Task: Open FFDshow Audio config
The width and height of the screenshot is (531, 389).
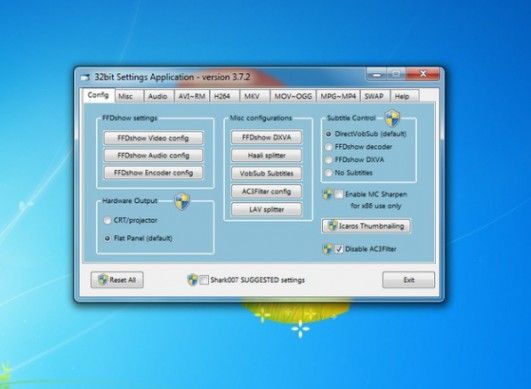Action: [x=153, y=155]
